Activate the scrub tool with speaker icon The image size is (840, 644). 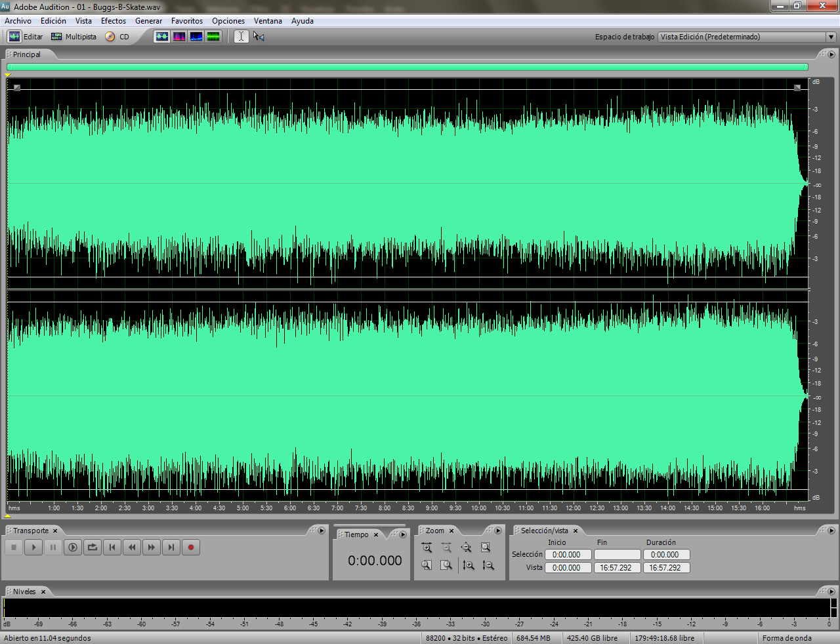(x=259, y=37)
